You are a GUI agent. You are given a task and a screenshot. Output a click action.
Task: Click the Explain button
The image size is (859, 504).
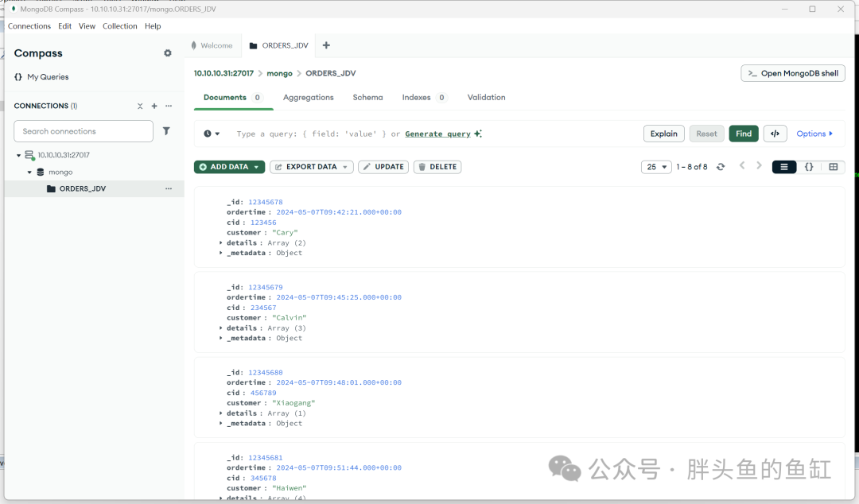tap(664, 134)
